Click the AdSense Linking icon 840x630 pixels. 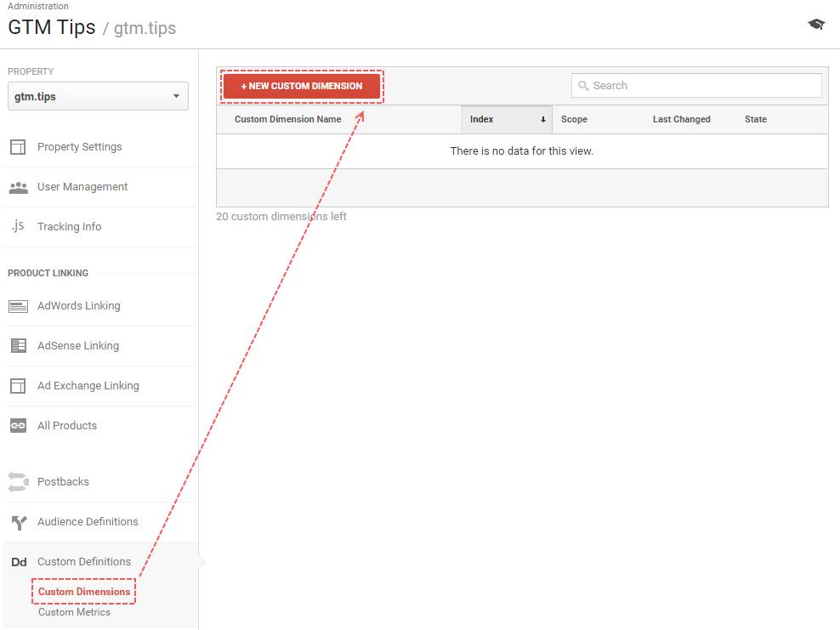[18, 345]
